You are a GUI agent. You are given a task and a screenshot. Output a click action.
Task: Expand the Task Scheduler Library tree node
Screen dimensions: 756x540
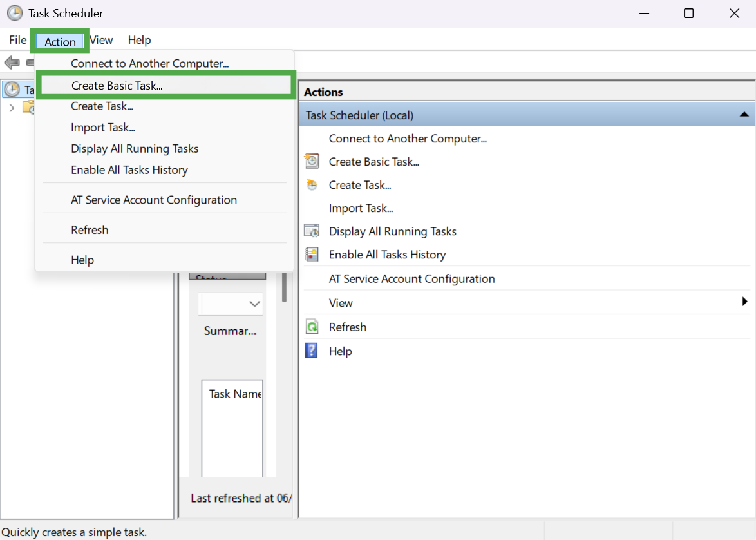(x=12, y=108)
